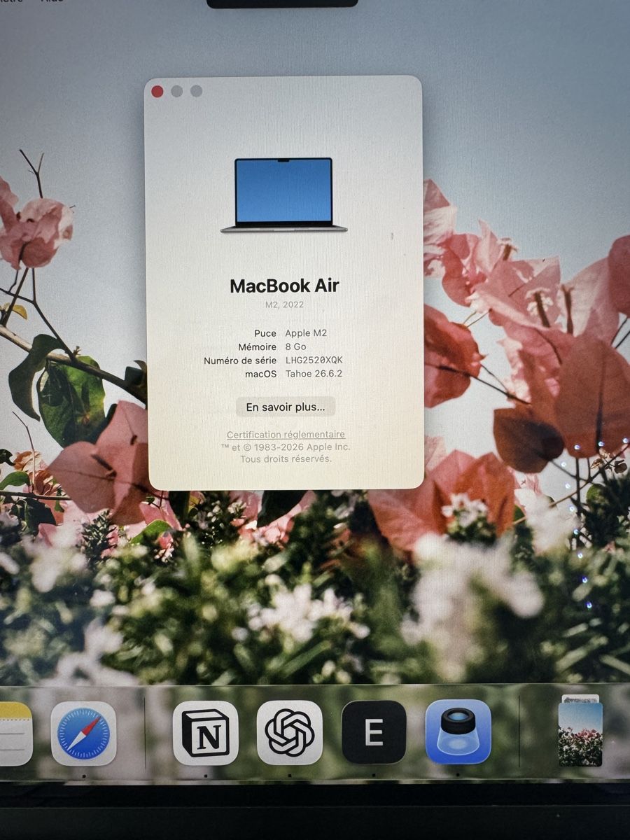The image size is (630, 840).
Task: Click the '8 Go' memory value
Action: (x=295, y=346)
